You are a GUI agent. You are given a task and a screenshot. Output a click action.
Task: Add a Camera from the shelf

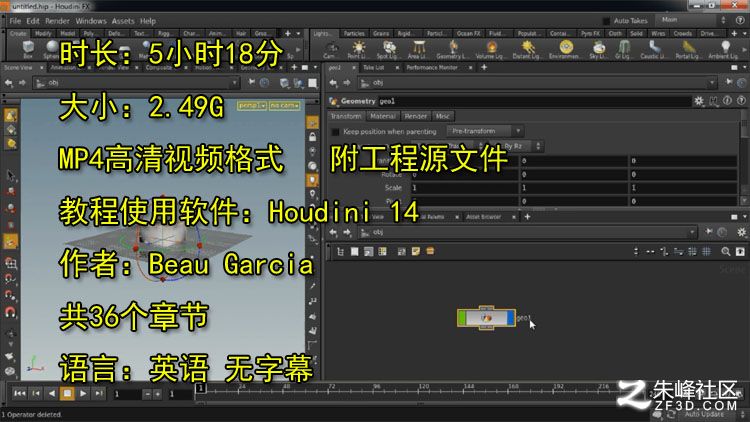[330, 49]
